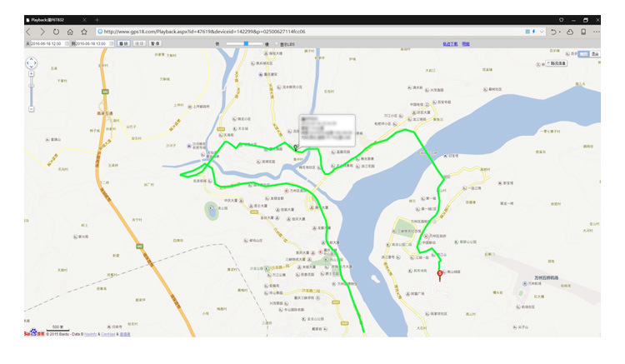Open the mobile phone icon in toolbar
Screen dimensions: 625x364
[583, 32]
